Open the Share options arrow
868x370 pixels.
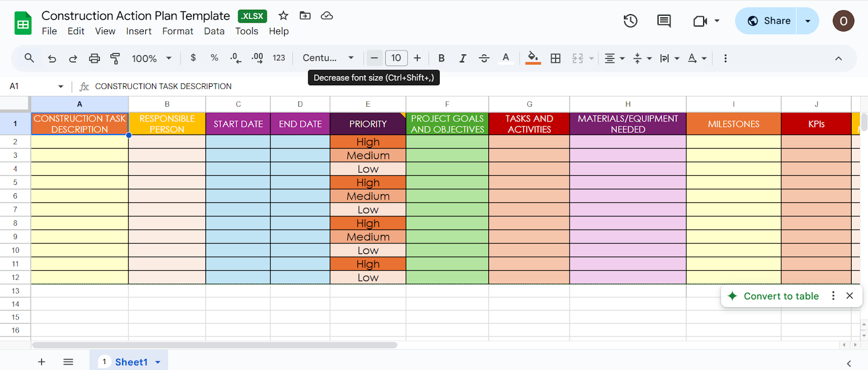pyautogui.click(x=808, y=21)
